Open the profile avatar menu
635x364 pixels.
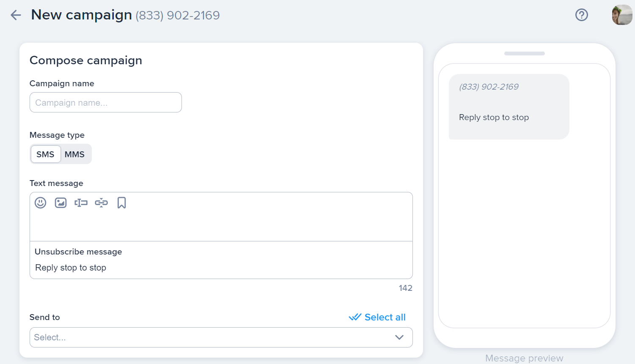[621, 14]
